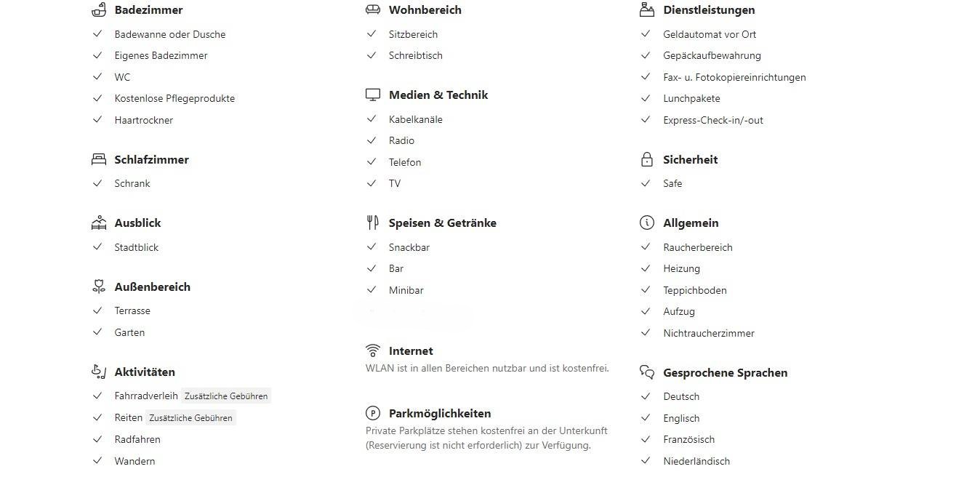Click the Ausblick section heading
This screenshot has width=980, height=477.
(x=137, y=223)
